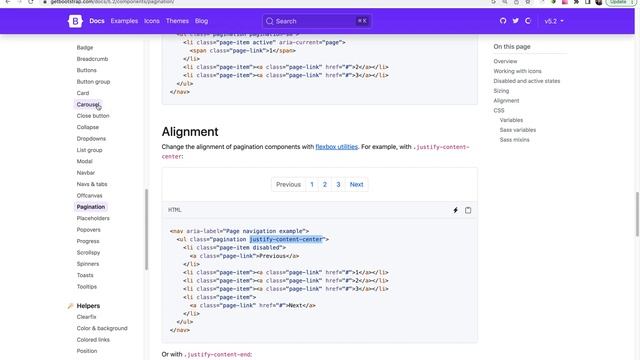Image resolution: width=640 pixels, height=360 pixels.
Task: Open the Blog nav item
Action: pos(201,21)
